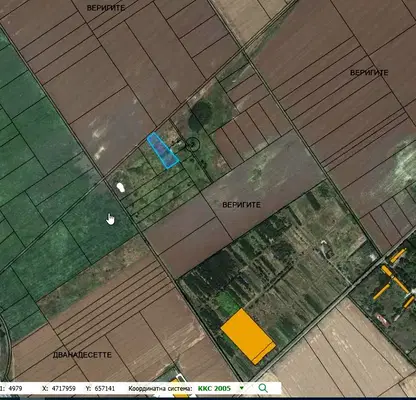Image resolution: width=416 pixels, height=400 pixels.
Task: Click the Y coordinate value 657141
Action: [105, 388]
